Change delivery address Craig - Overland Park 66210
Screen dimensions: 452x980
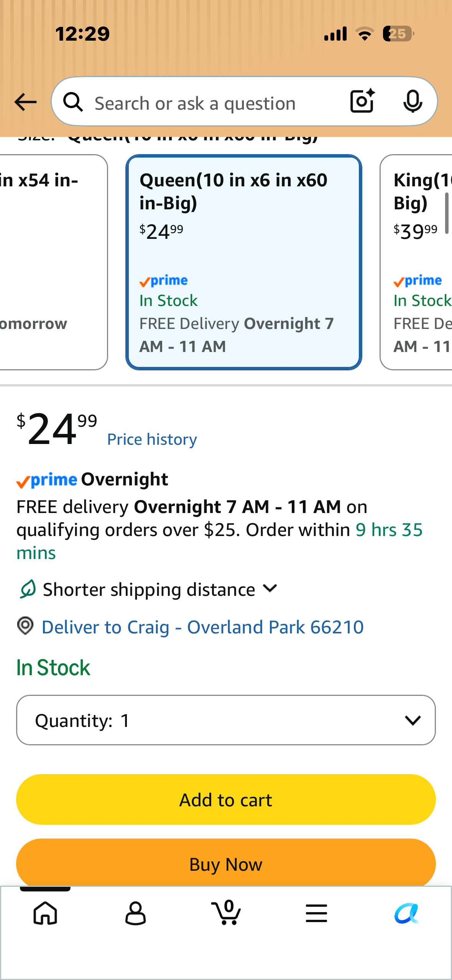[x=203, y=627]
